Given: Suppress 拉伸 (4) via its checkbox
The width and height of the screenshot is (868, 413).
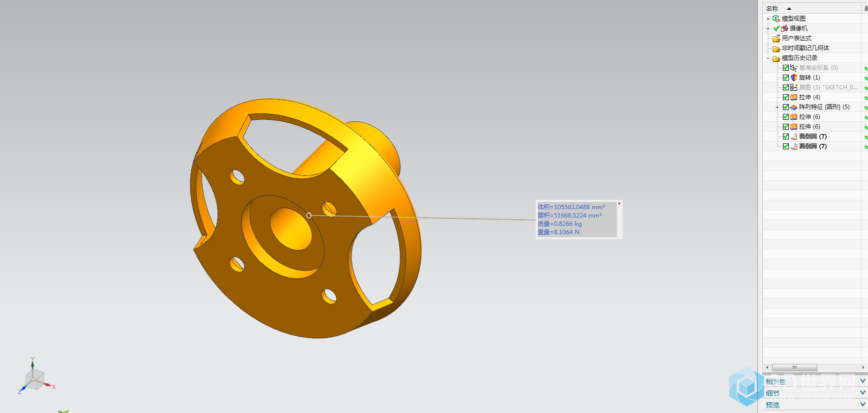Looking at the screenshot, I should click(785, 97).
